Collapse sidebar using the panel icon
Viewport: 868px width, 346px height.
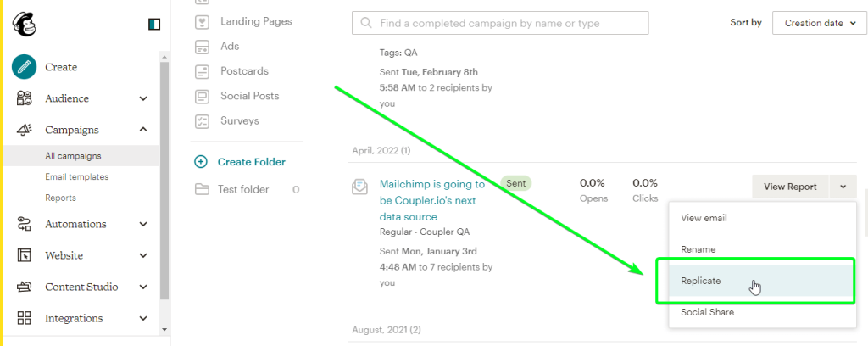pos(154,24)
